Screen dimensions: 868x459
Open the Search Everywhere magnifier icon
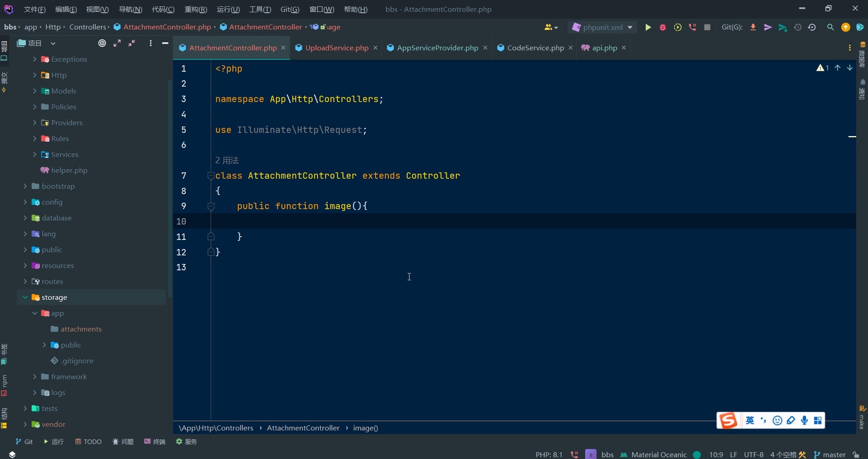pos(830,27)
